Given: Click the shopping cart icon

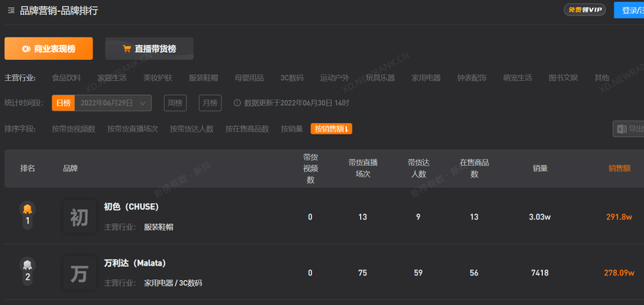Looking at the screenshot, I should tap(127, 49).
